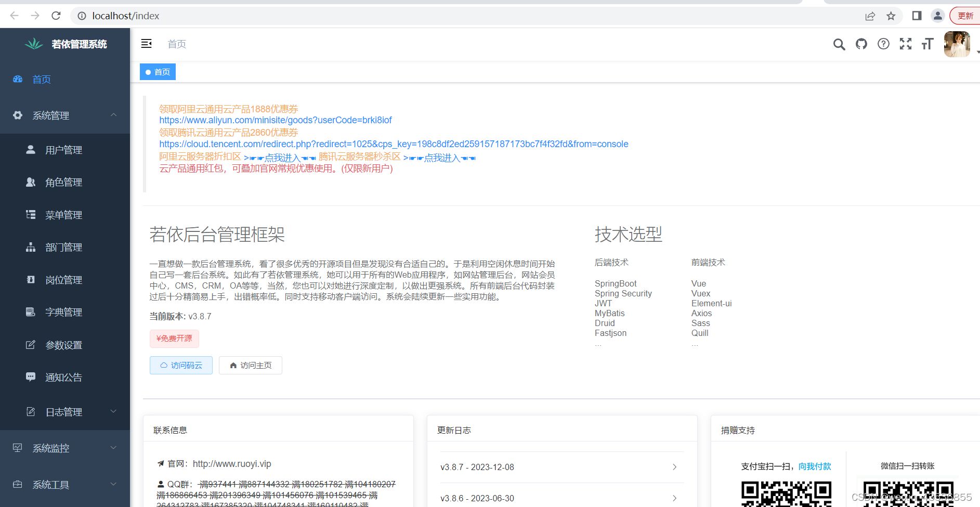Click the red 更新 browser update button
Screen dimensions: 980x507
pos(965,16)
